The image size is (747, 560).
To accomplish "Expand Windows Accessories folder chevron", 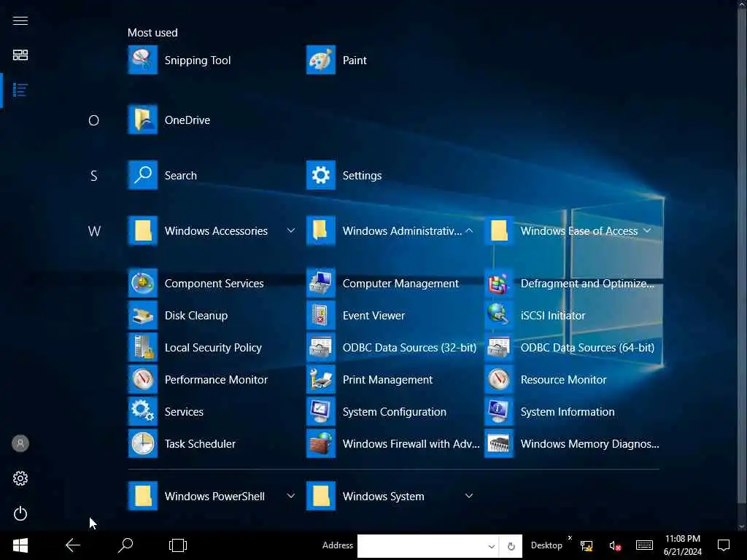I will coord(290,230).
